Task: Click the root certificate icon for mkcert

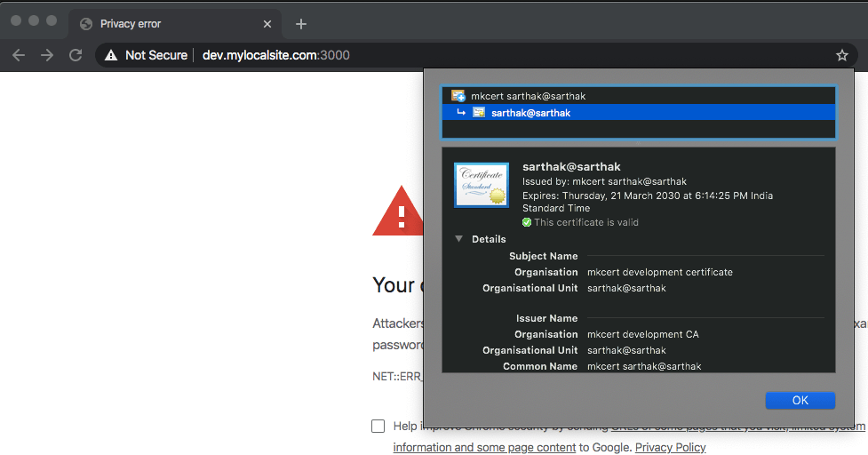Action: (x=458, y=96)
